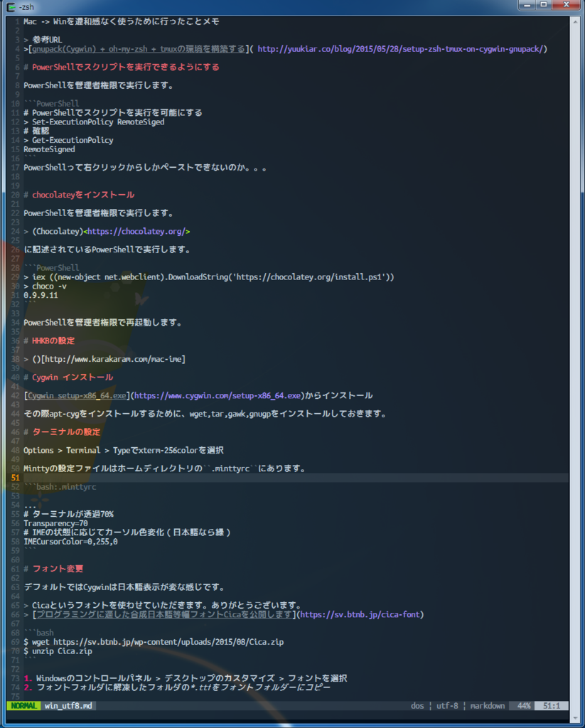Click the mintty terminal icon in title bar

click(x=11, y=7)
